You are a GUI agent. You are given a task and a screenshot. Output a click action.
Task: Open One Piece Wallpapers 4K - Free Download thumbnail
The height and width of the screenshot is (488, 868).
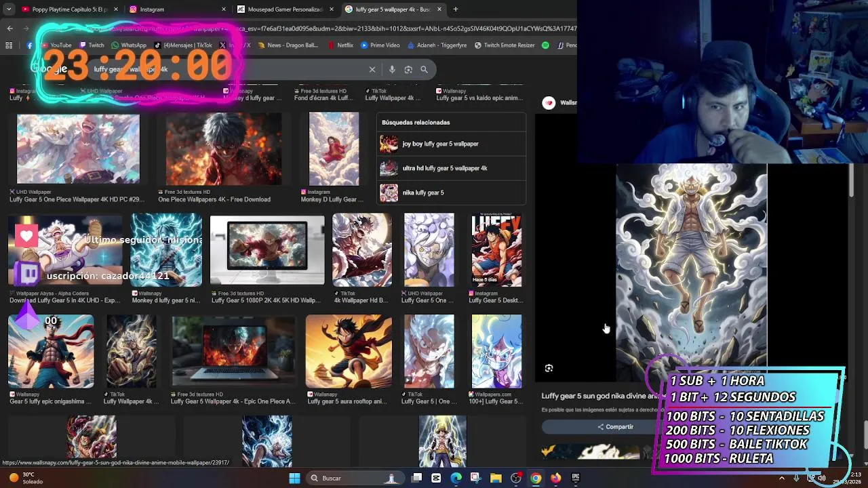point(223,148)
